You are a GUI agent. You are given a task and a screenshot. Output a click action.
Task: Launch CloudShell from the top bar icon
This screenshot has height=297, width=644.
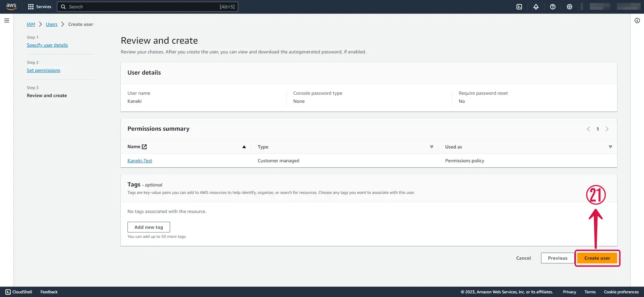pos(519,7)
